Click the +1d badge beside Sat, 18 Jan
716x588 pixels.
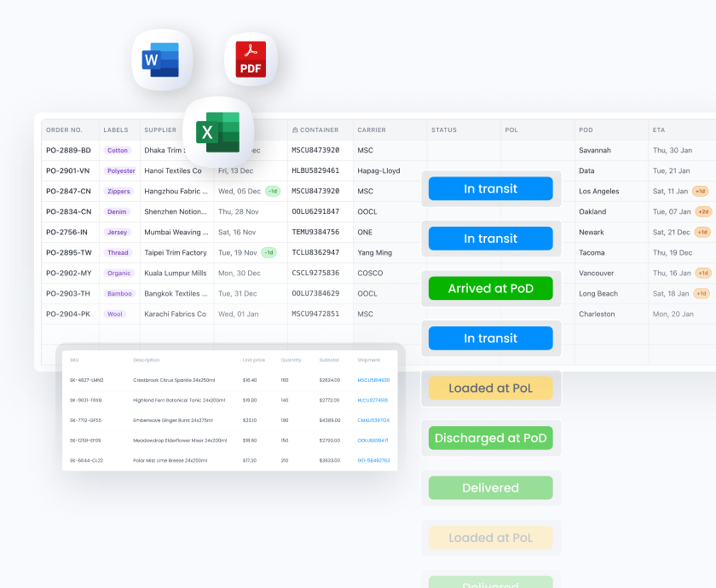[x=702, y=293]
